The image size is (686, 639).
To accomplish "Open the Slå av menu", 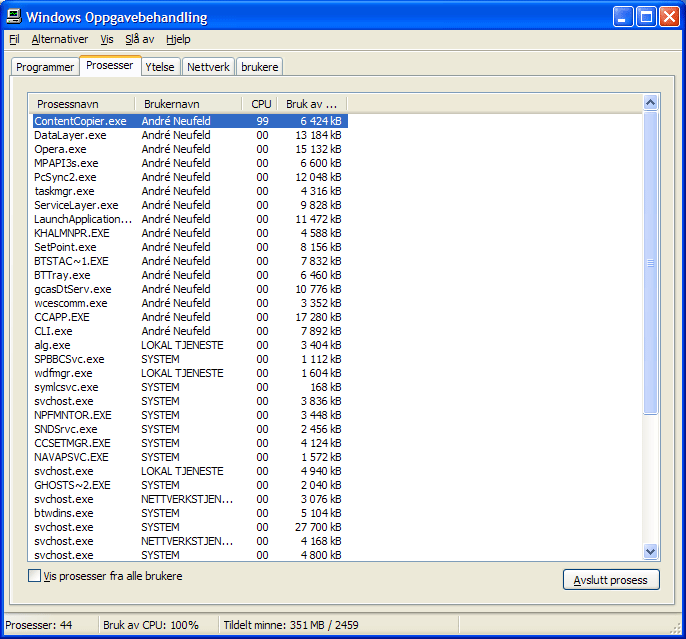I will [x=140, y=39].
